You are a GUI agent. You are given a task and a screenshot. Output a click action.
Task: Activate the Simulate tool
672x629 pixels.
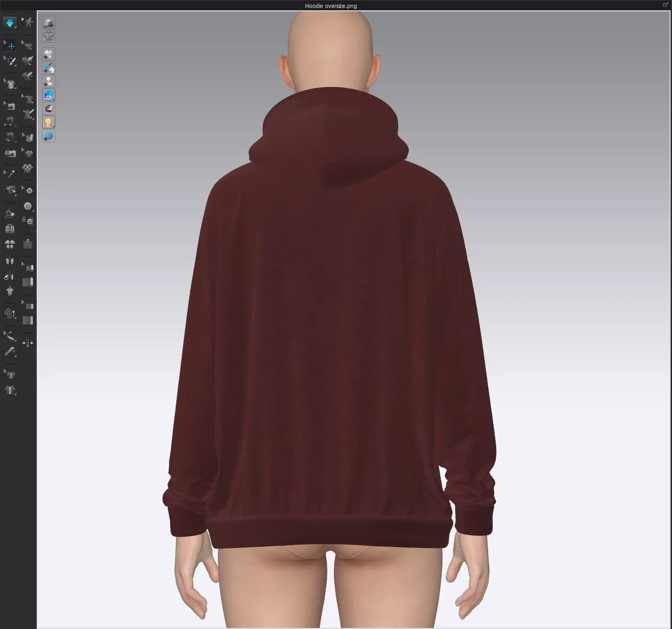coord(10,23)
